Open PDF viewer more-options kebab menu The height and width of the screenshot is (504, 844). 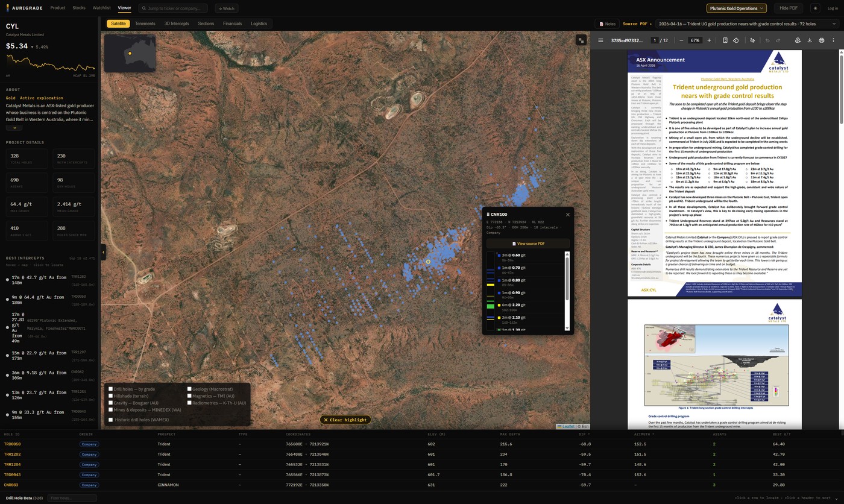tap(834, 40)
